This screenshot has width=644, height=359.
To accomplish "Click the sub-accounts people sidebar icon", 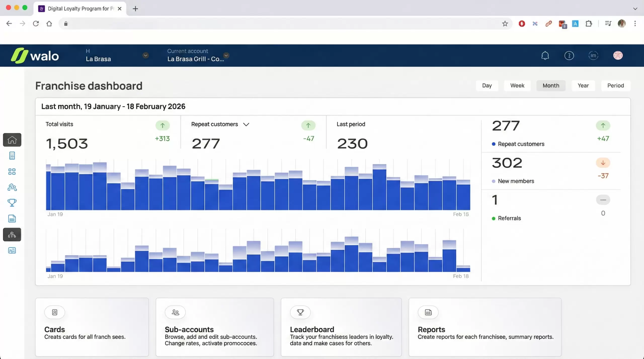I will pos(12,187).
